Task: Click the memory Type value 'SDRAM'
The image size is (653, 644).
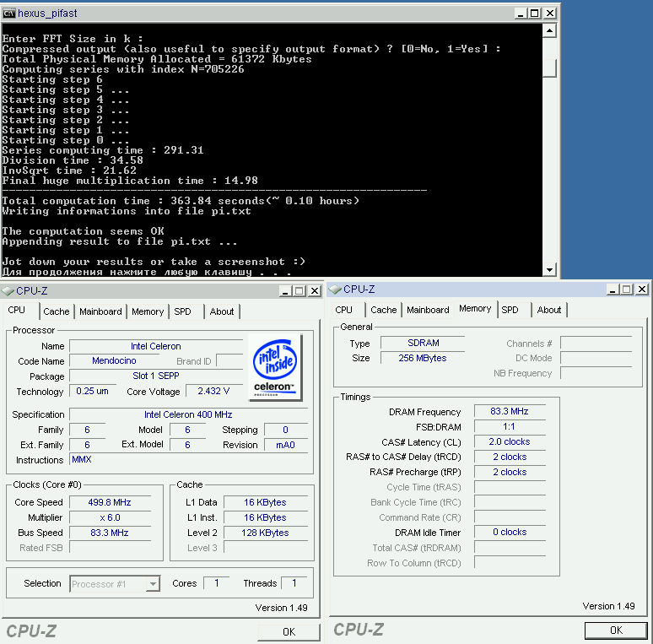Action: click(x=424, y=343)
